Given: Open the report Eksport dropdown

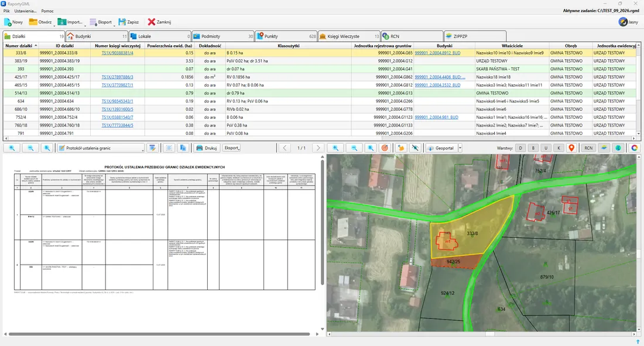Looking at the screenshot, I should coord(232,148).
